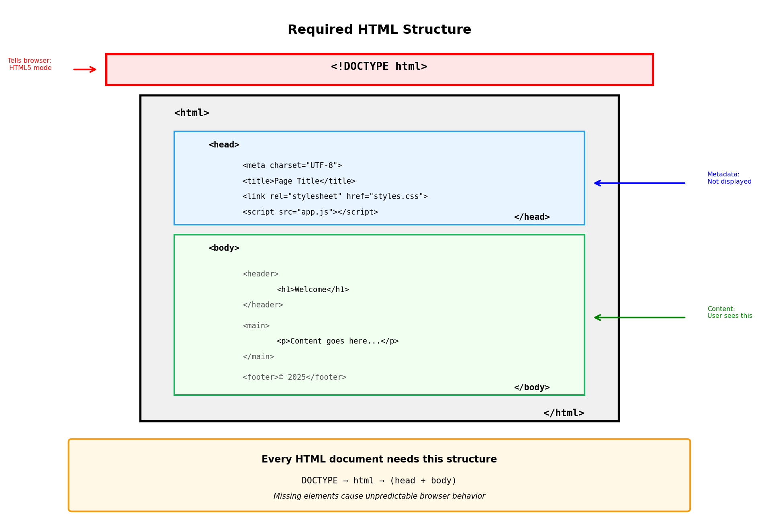
Task: Click the link rel="stylesheet" line
Action: point(335,196)
